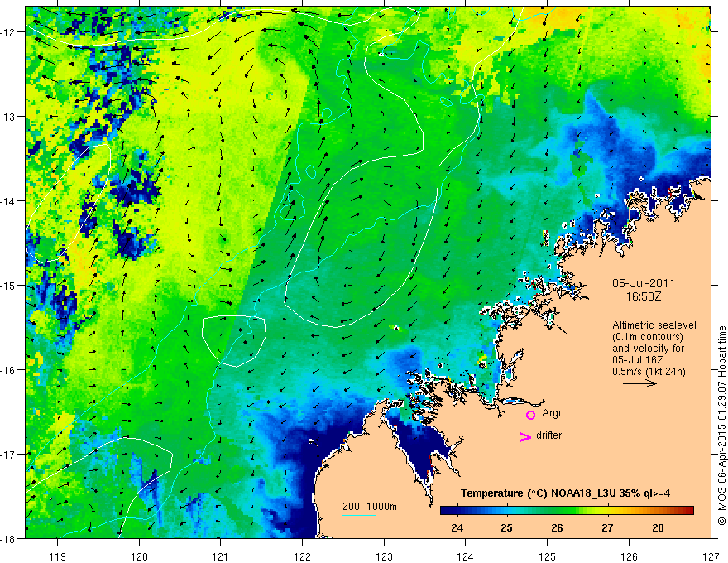The width and height of the screenshot is (728, 563).
Task: Click the Temperature NOAA18_L3U title text
Action: pyautogui.click(x=565, y=493)
